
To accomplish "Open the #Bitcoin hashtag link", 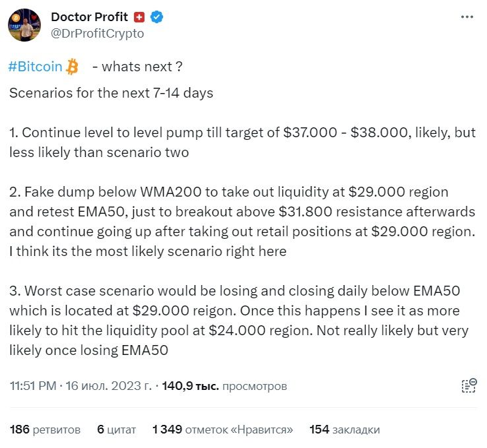I will (x=36, y=67).
